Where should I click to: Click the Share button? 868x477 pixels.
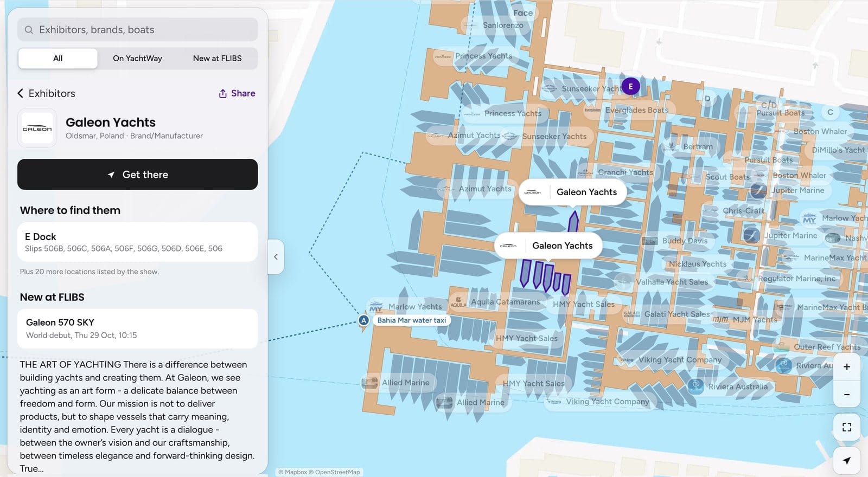click(x=237, y=93)
